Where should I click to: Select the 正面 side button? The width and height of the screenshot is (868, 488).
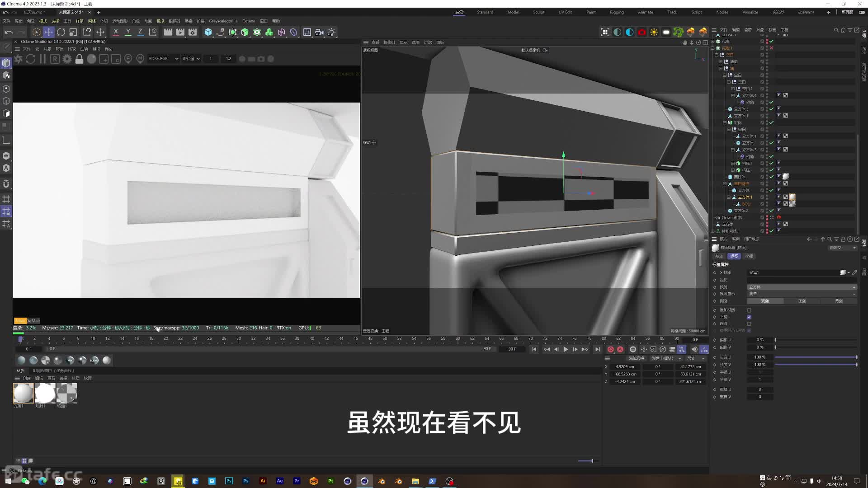pos(802,301)
